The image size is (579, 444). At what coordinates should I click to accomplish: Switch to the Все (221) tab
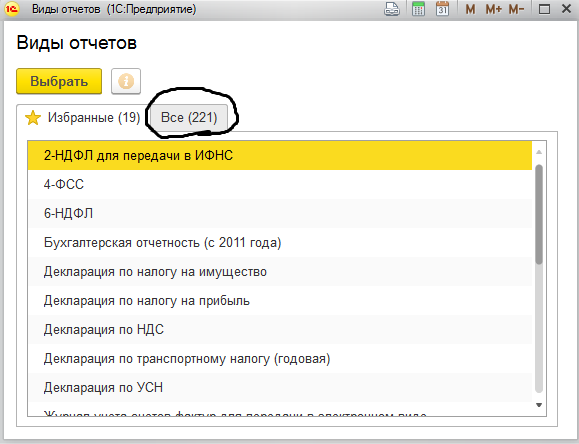(x=189, y=118)
